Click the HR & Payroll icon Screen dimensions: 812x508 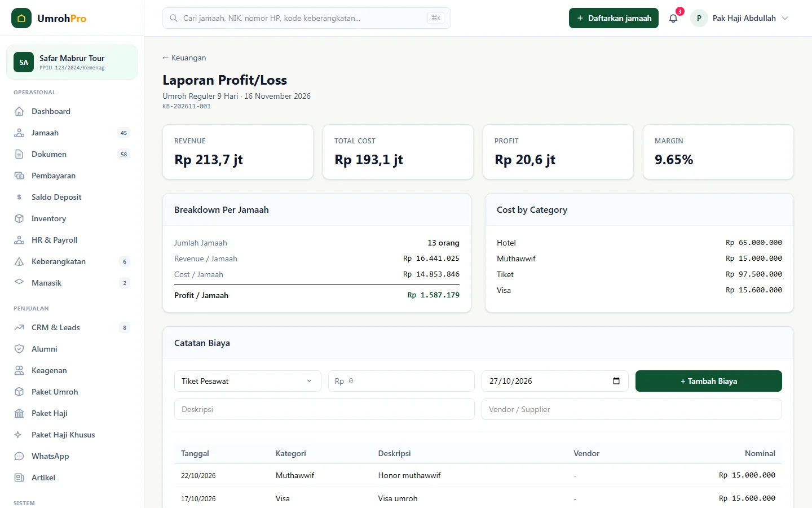(19, 240)
